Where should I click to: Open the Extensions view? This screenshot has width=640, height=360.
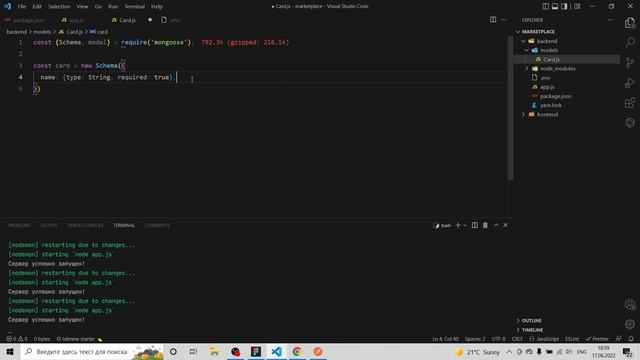tap(630, 103)
